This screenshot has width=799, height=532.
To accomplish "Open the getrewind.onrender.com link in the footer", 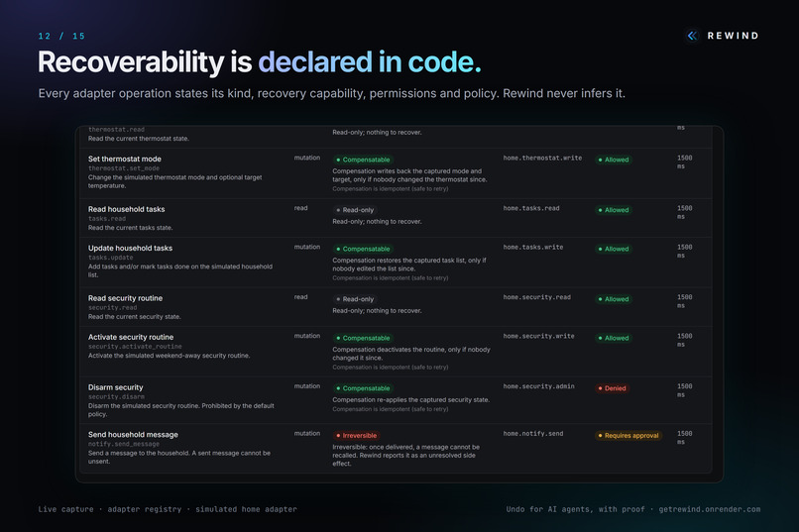I will click(710, 509).
